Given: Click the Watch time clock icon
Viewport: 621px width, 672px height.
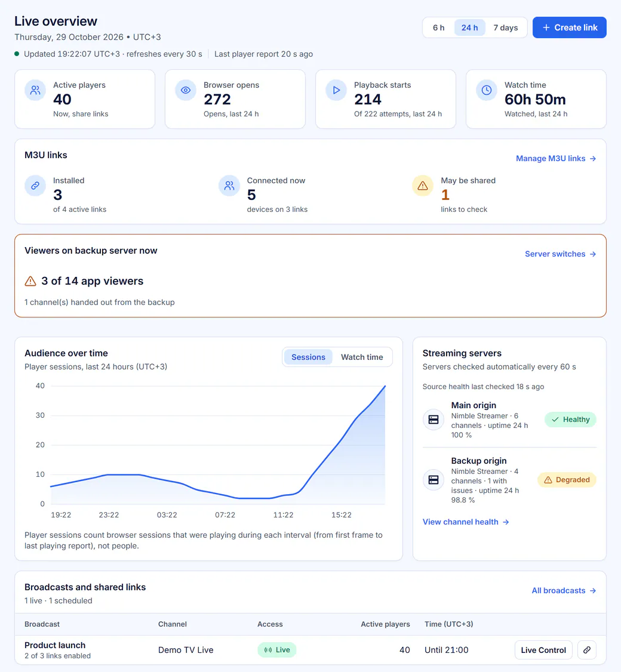Looking at the screenshot, I should tap(487, 90).
